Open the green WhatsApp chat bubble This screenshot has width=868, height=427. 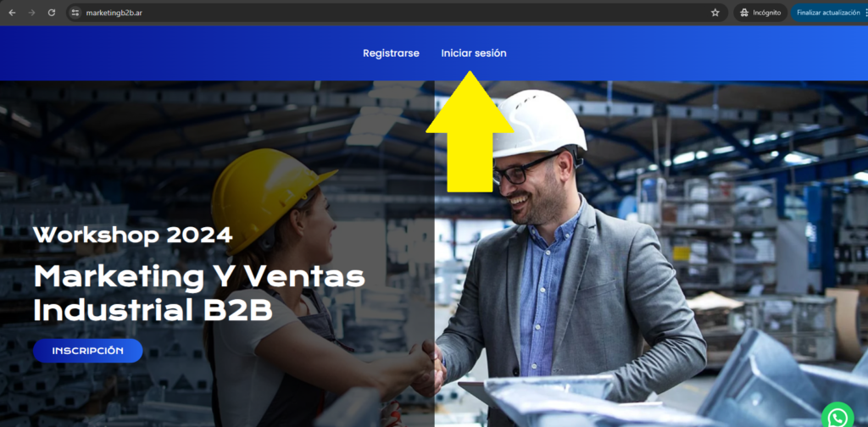point(837,416)
